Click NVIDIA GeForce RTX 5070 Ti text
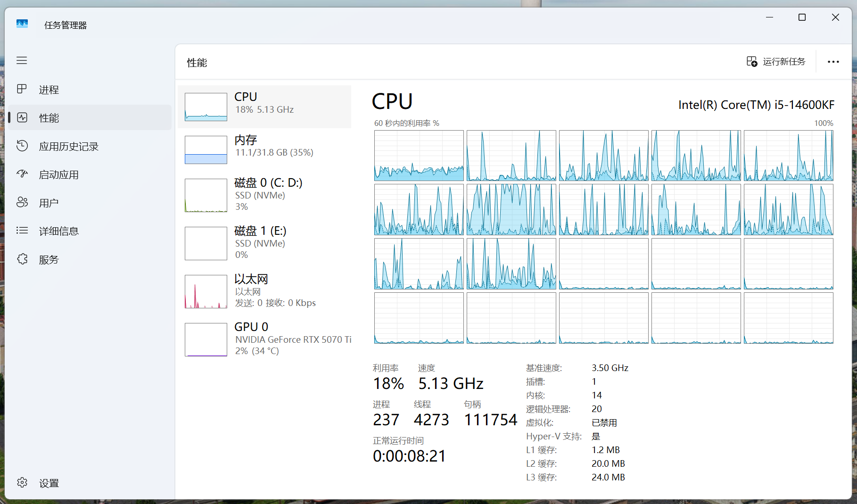Image resolution: width=857 pixels, height=504 pixels. 293,339
